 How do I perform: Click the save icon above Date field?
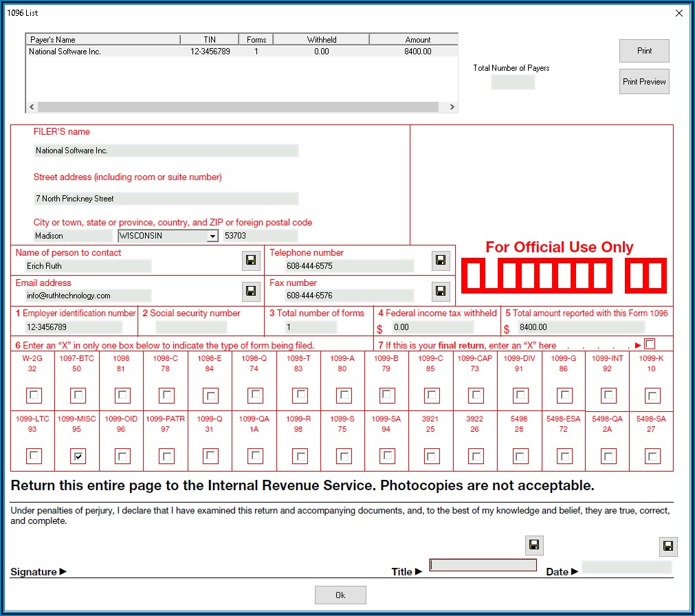click(x=667, y=547)
